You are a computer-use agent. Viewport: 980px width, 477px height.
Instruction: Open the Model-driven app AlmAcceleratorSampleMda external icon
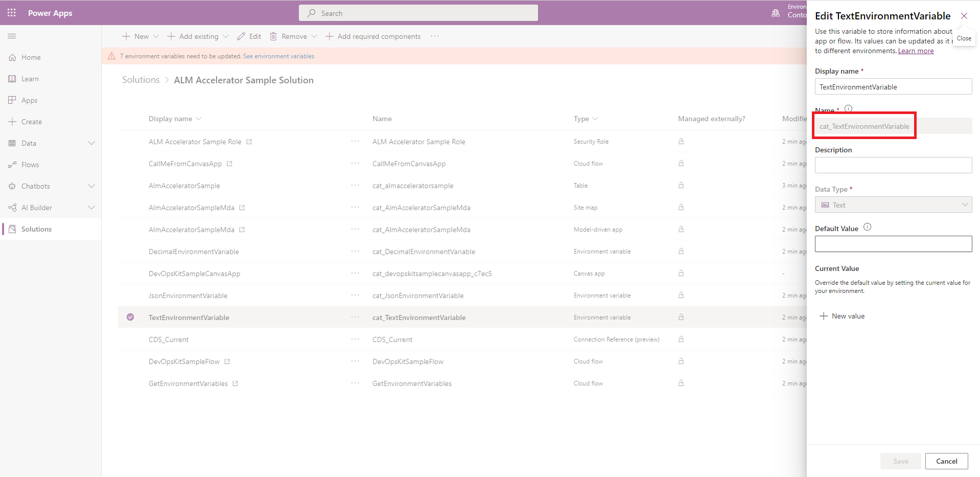pos(242,230)
